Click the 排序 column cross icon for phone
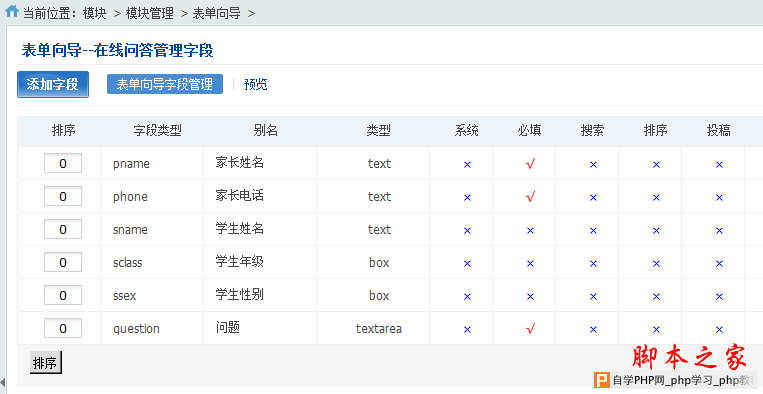 [656, 198]
